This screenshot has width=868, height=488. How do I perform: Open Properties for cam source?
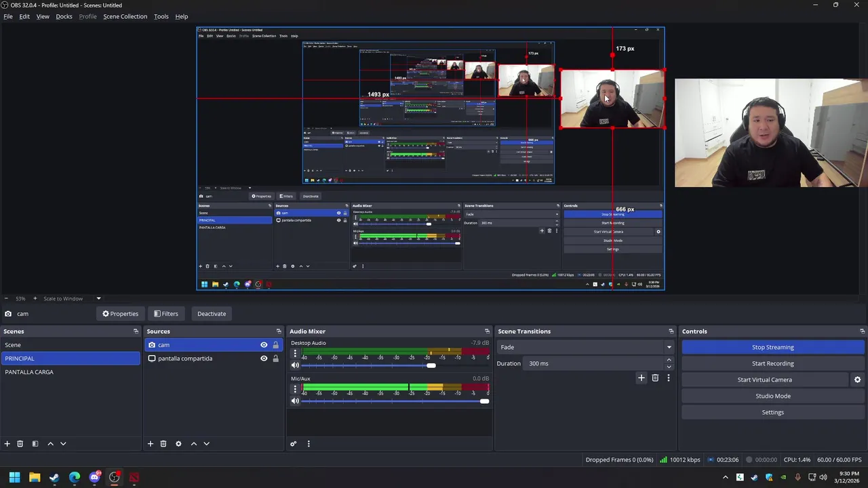pyautogui.click(x=120, y=314)
